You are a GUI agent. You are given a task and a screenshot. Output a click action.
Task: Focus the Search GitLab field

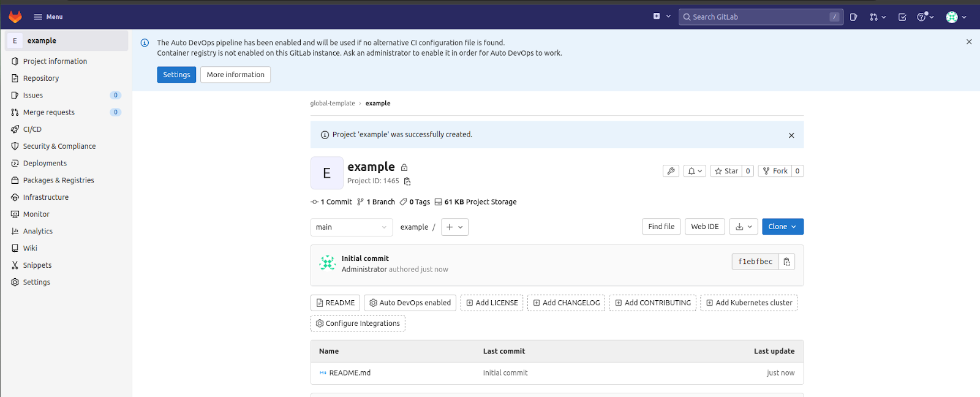point(761,17)
